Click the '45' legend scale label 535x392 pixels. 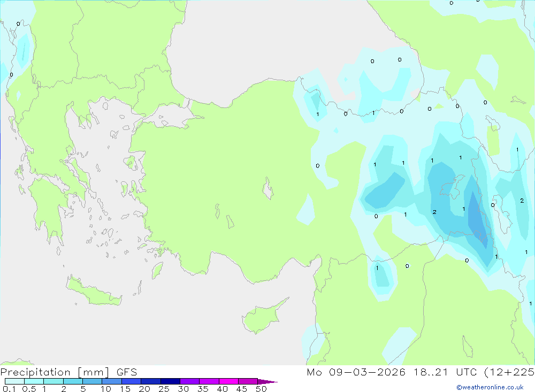(242, 389)
